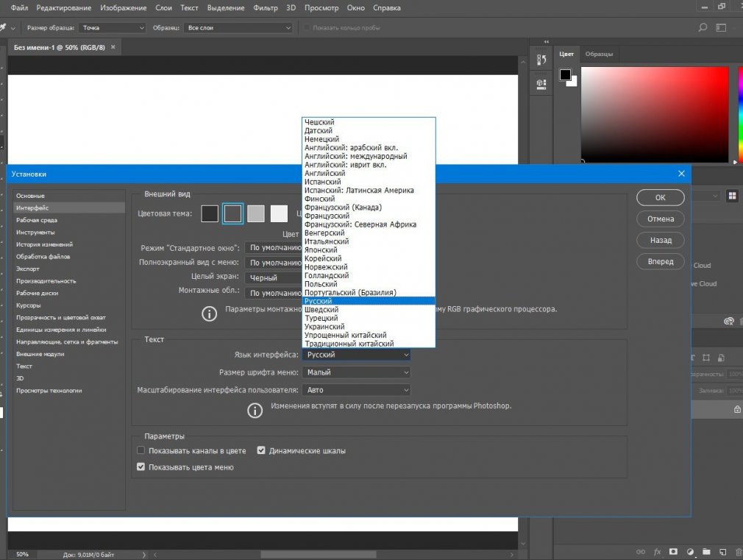The height and width of the screenshot is (560, 743).
Task: Open Режим Стандартное окно dropdown
Action: coord(274,247)
